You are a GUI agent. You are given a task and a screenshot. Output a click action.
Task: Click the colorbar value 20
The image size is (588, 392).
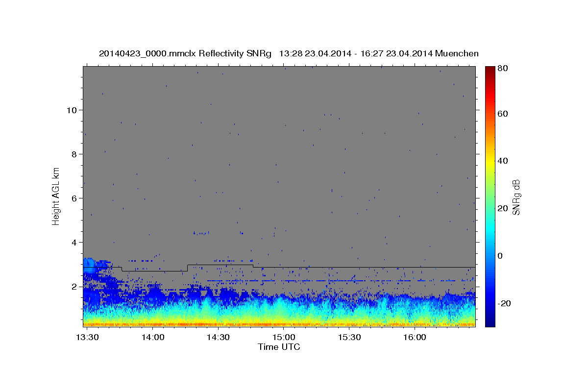504,208
